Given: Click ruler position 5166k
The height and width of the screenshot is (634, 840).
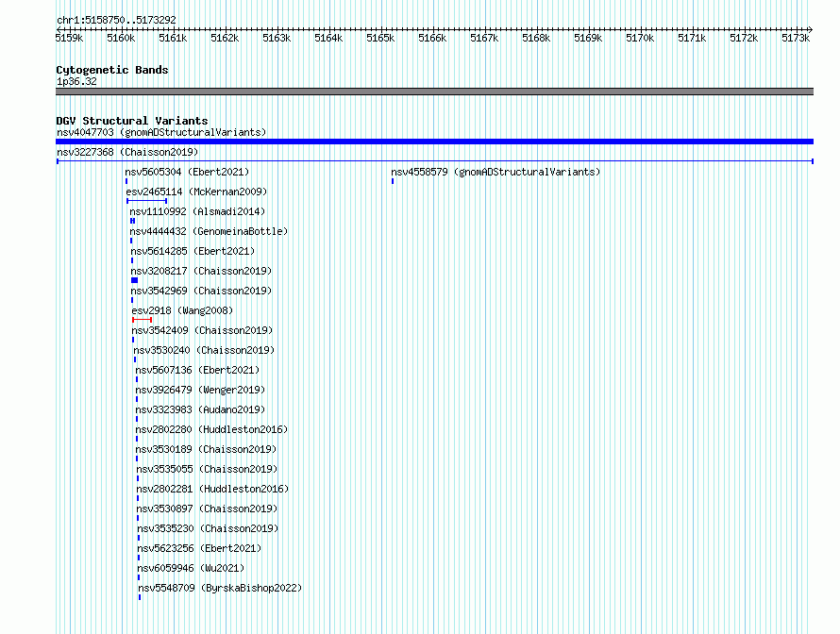Looking at the screenshot, I should tap(432, 38).
